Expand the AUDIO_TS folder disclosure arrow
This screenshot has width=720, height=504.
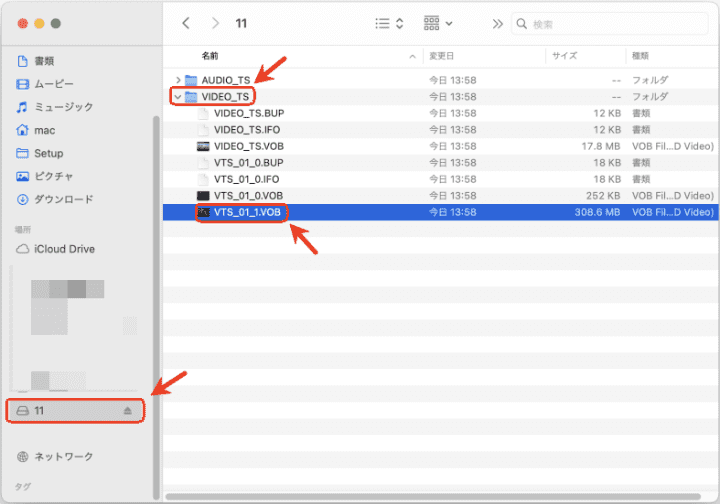178,80
